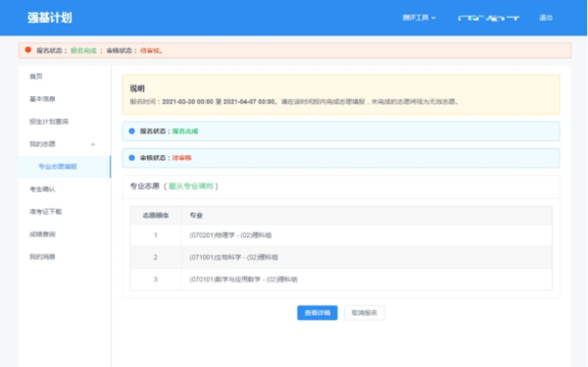Viewport: 588px width, 367px height.
Task: Click the (070201)物理学 table row
Action: click(x=341, y=236)
